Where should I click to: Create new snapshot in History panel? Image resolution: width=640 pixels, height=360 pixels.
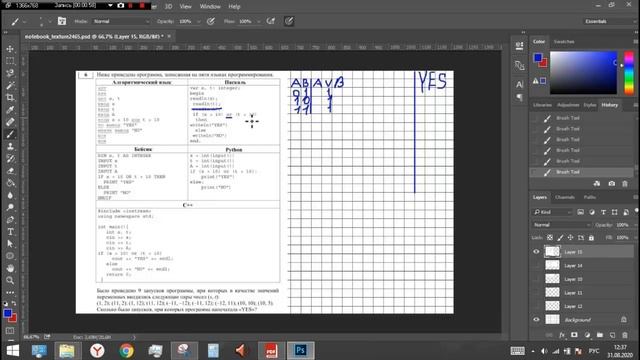(611, 184)
